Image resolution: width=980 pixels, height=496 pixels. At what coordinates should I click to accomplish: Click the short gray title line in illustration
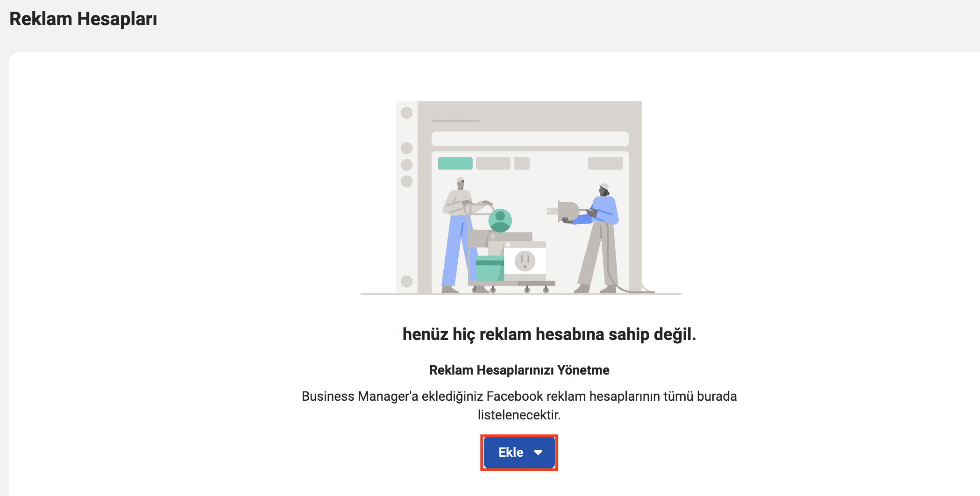[455, 121]
